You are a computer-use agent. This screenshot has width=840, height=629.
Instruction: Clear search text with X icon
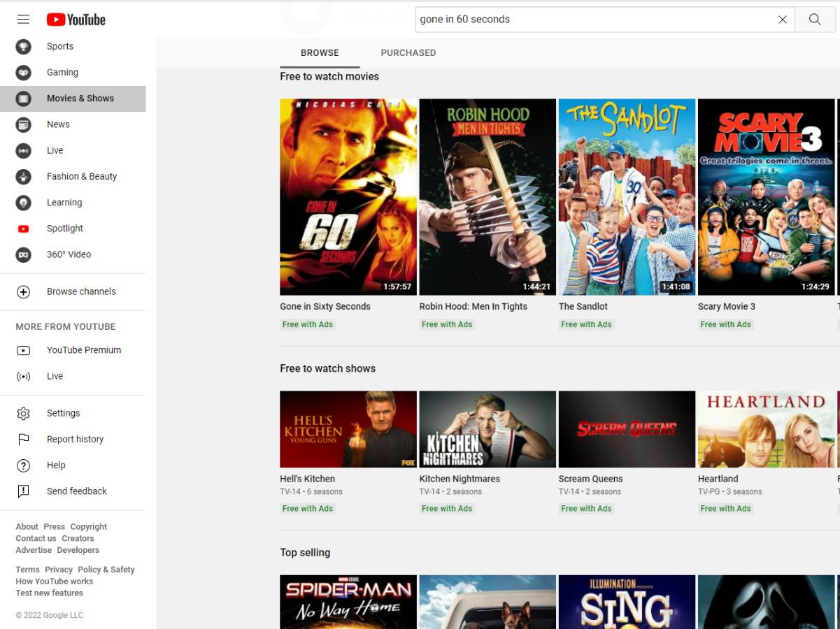pyautogui.click(x=783, y=20)
